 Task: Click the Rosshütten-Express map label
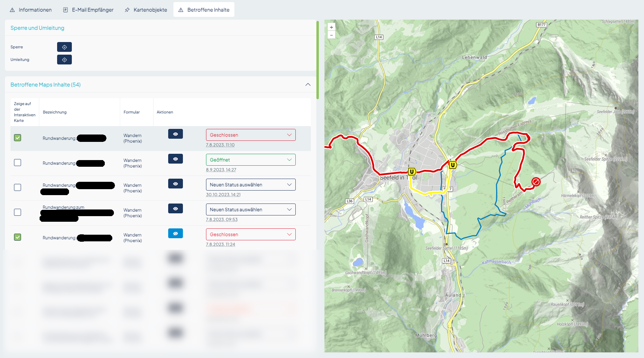[515, 128]
